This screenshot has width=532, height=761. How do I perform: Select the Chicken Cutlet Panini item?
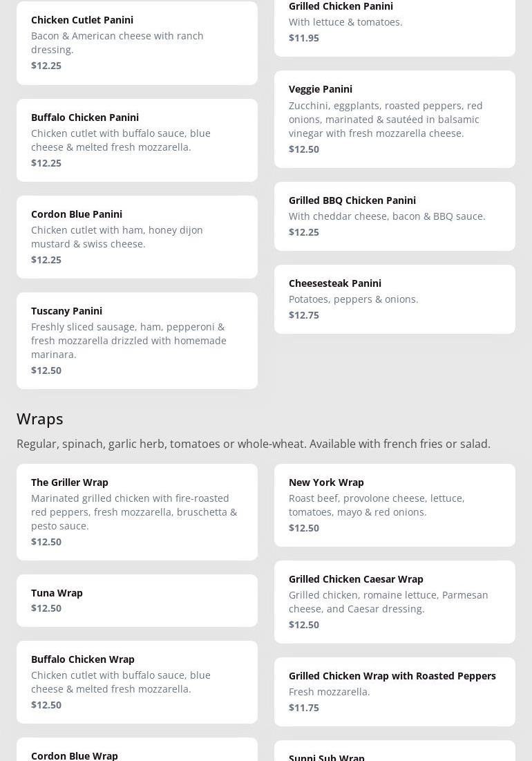click(x=137, y=43)
